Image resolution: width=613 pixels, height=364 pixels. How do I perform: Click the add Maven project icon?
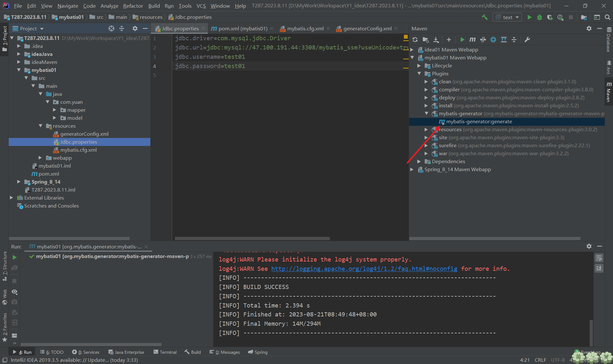(x=448, y=40)
